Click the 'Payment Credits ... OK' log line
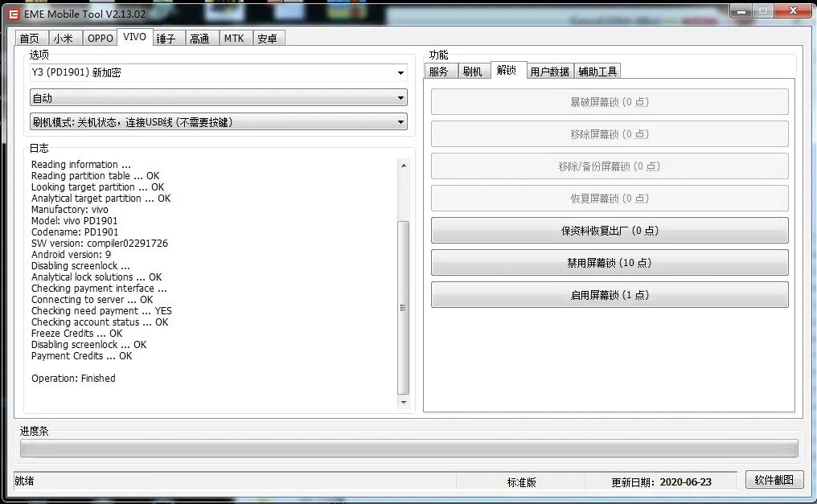 click(x=82, y=356)
